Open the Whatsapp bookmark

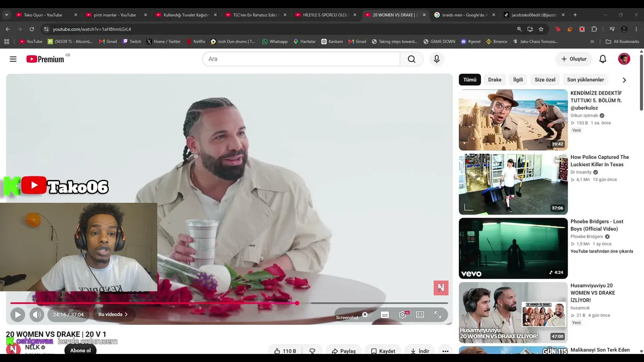coord(275,42)
